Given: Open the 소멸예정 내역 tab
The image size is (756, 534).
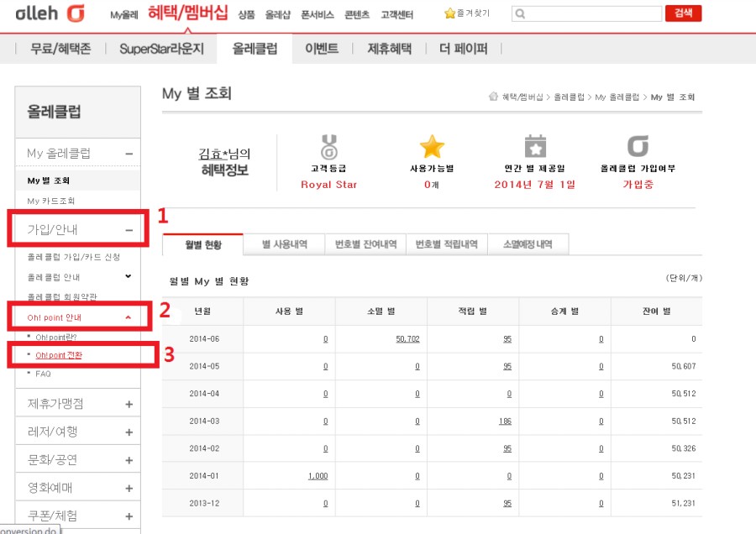Looking at the screenshot, I should tap(528, 244).
